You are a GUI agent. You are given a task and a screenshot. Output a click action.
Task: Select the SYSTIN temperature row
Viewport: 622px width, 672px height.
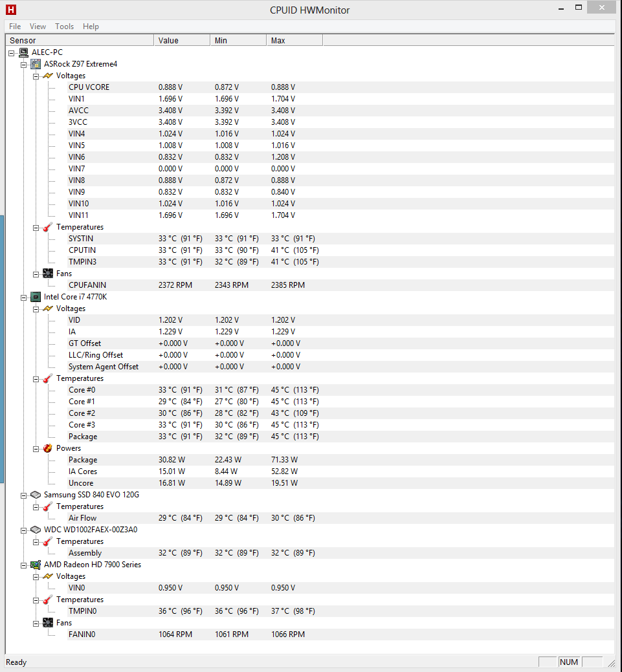click(x=340, y=239)
